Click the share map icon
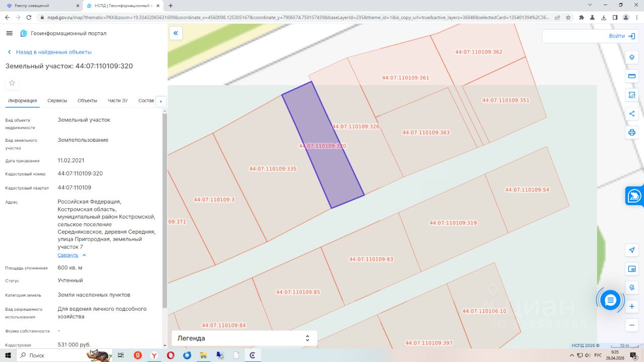This screenshot has height=362, width=644. coord(632,114)
